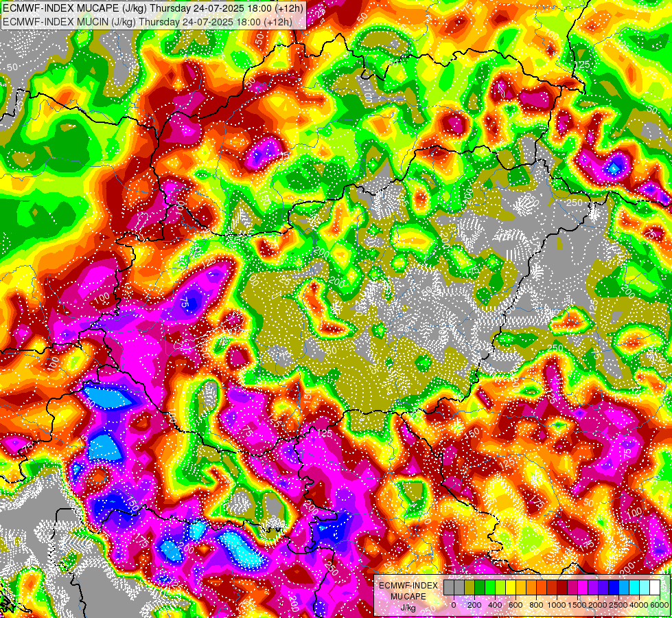This screenshot has width=672, height=618.
Task: Select the bright magenta legend swatch
Action: click(583, 588)
